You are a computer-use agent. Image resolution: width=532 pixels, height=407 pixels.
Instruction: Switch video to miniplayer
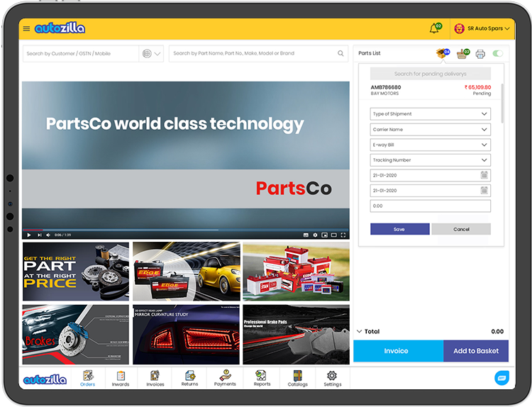pos(324,235)
